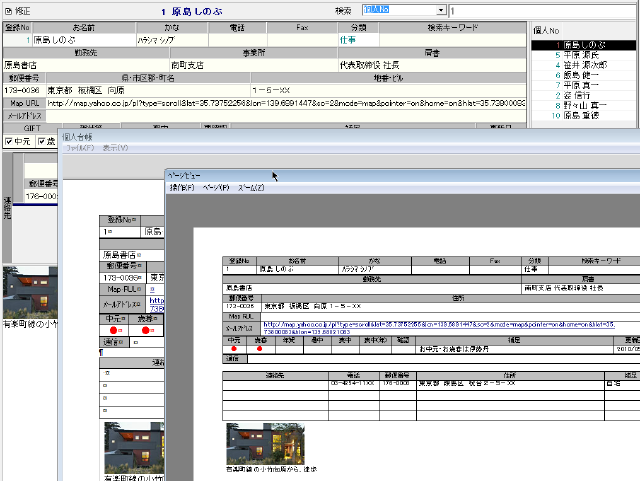Click the 番地・ビル field 1-5-XX
Screen dimensions: 640x481
pyautogui.click(x=389, y=90)
